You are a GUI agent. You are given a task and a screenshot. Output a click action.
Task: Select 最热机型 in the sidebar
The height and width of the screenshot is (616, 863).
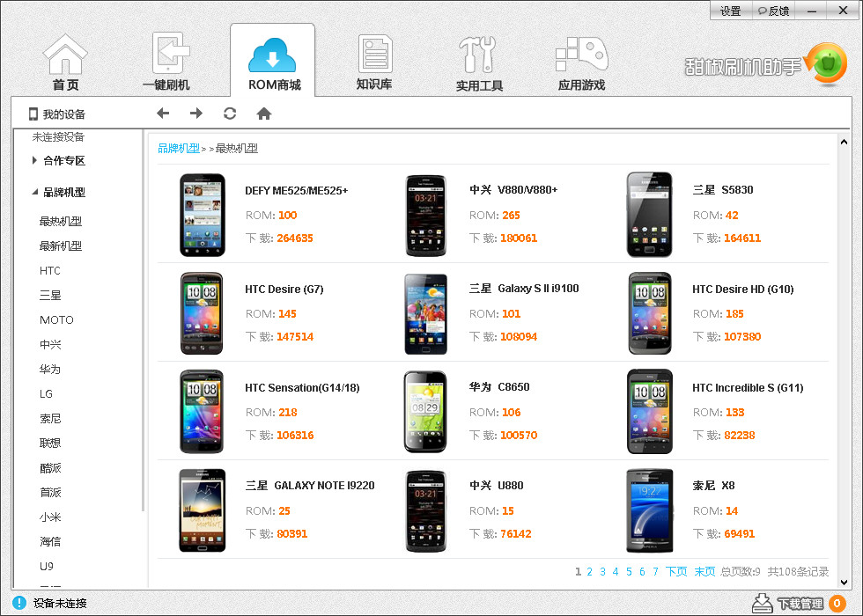point(61,221)
